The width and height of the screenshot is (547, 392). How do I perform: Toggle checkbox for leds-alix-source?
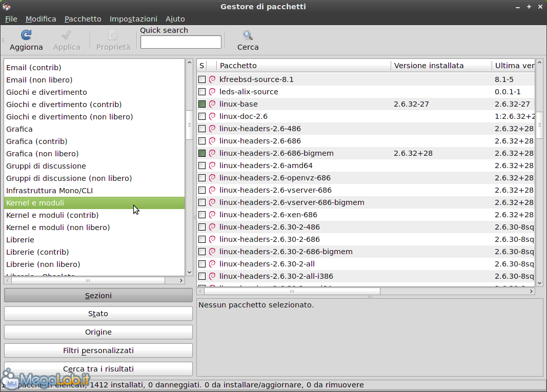click(x=202, y=92)
